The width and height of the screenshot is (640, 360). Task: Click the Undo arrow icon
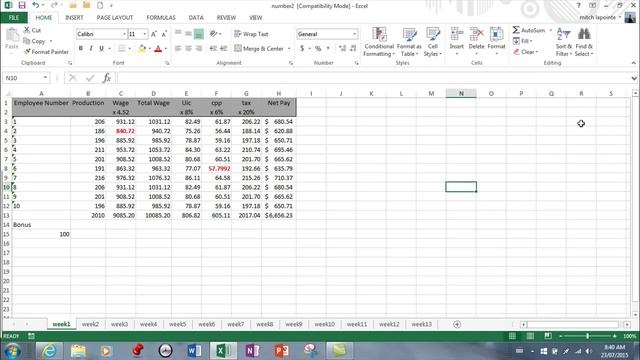pos(36,5)
